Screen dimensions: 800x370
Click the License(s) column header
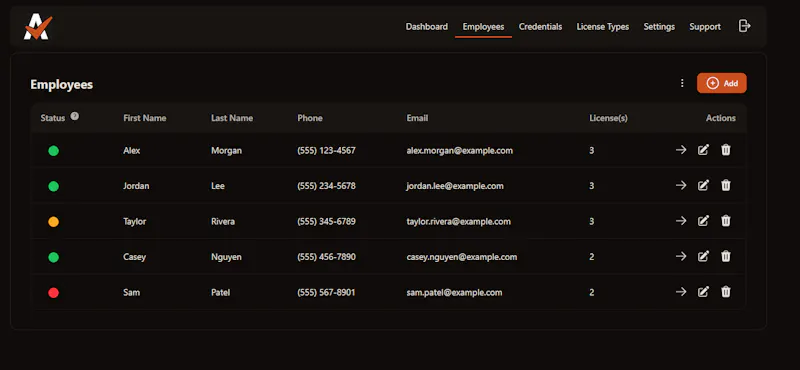[608, 118]
